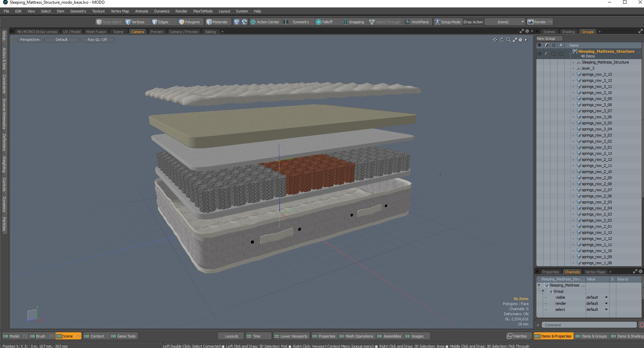Select springs_row_2_07 in the group list

pos(596,190)
